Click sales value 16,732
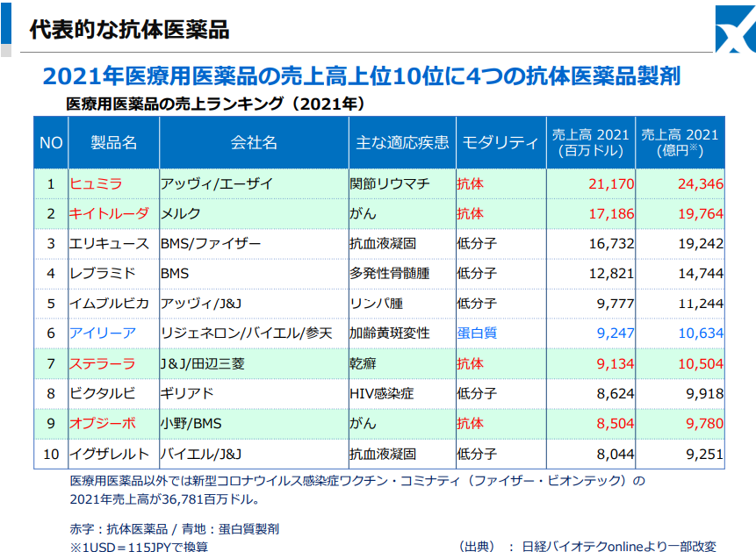Screen dimensions: 756x552 pyautogui.click(x=611, y=243)
